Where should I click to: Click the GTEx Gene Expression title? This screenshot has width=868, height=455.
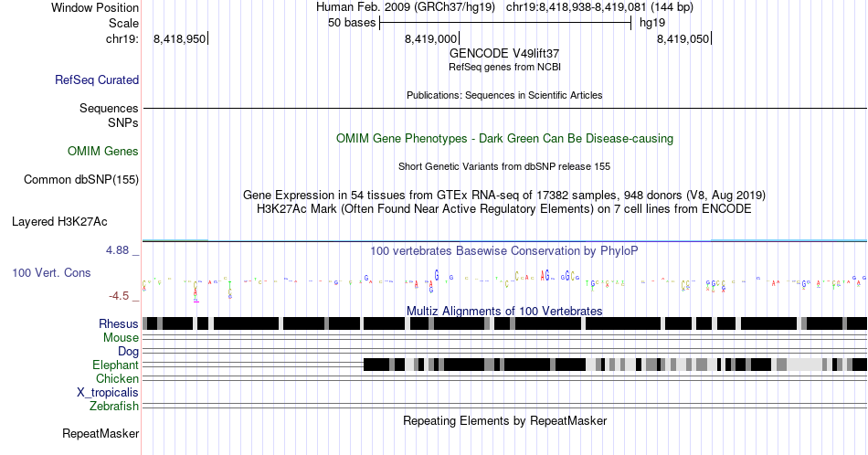click(504, 195)
